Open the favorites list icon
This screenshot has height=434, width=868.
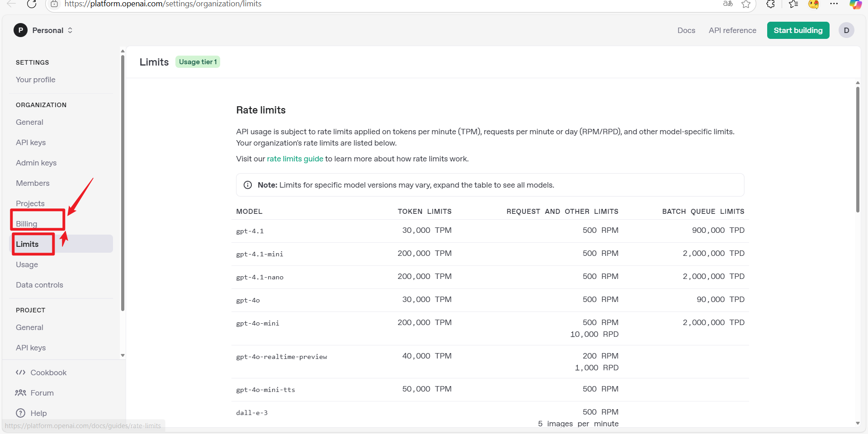793,4
